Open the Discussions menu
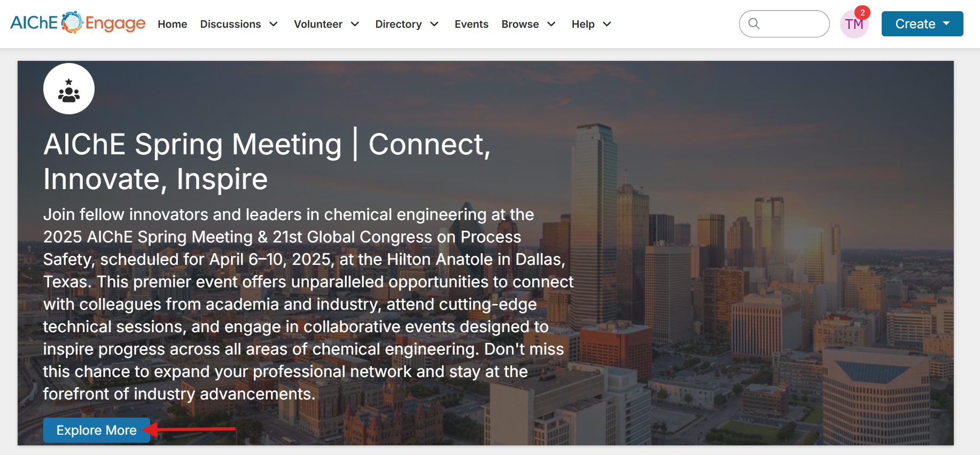The image size is (980, 455). click(x=230, y=24)
